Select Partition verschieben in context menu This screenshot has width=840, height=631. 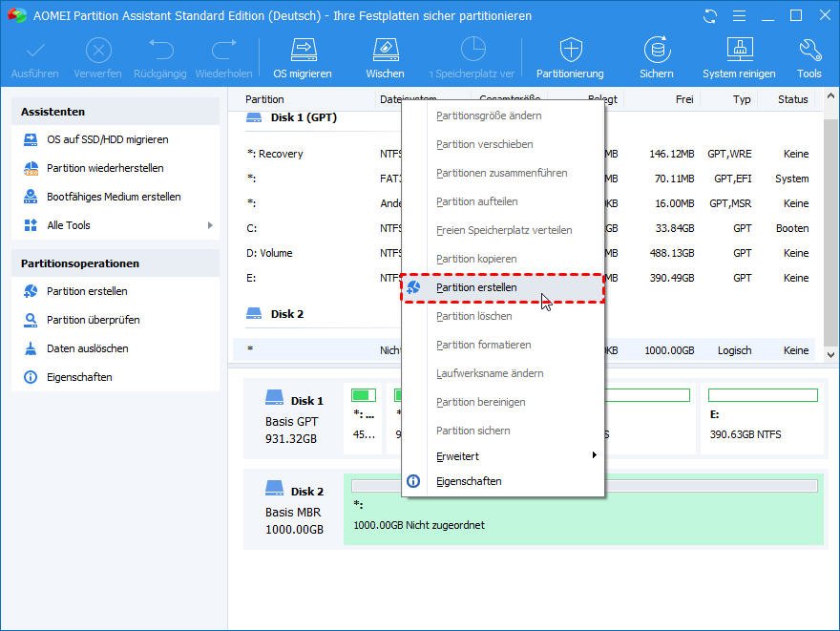pos(502,144)
